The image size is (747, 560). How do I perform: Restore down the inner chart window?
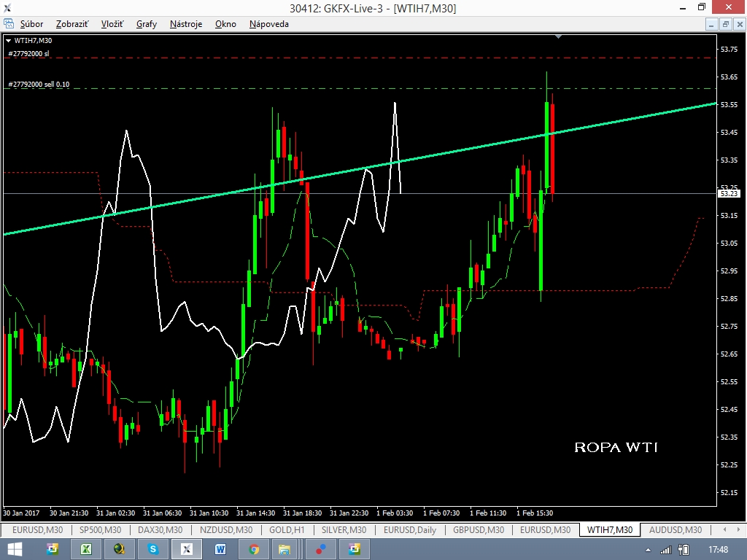click(726, 24)
